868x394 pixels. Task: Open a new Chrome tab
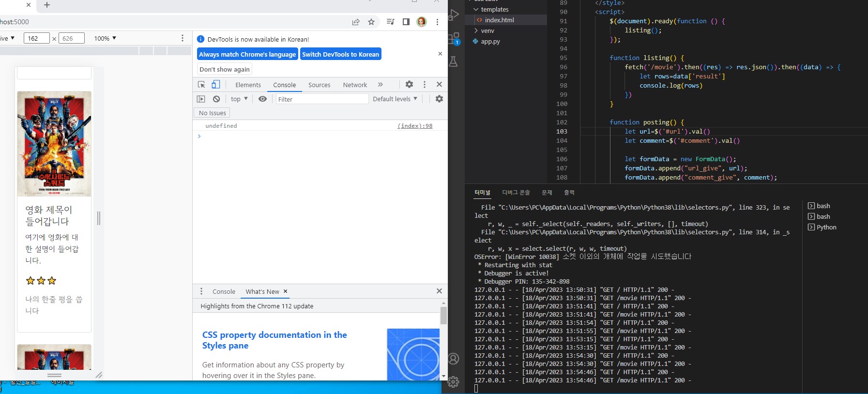click(x=47, y=5)
